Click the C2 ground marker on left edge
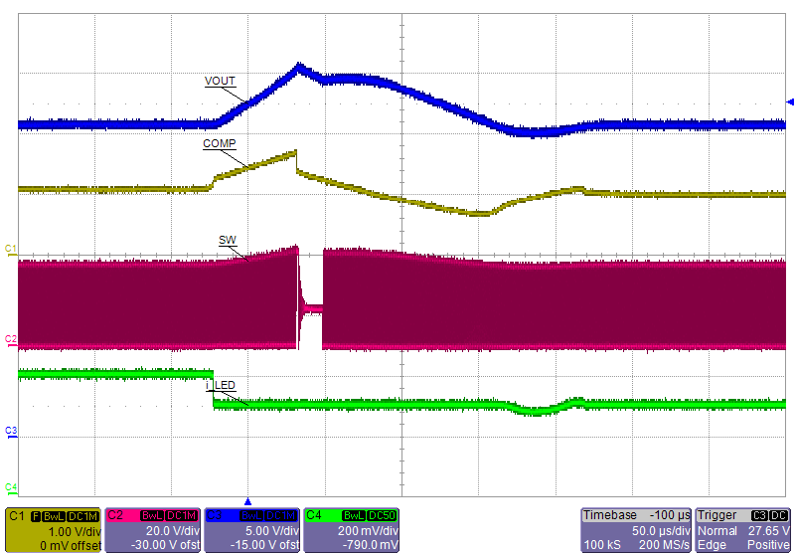 pyautogui.click(x=10, y=340)
